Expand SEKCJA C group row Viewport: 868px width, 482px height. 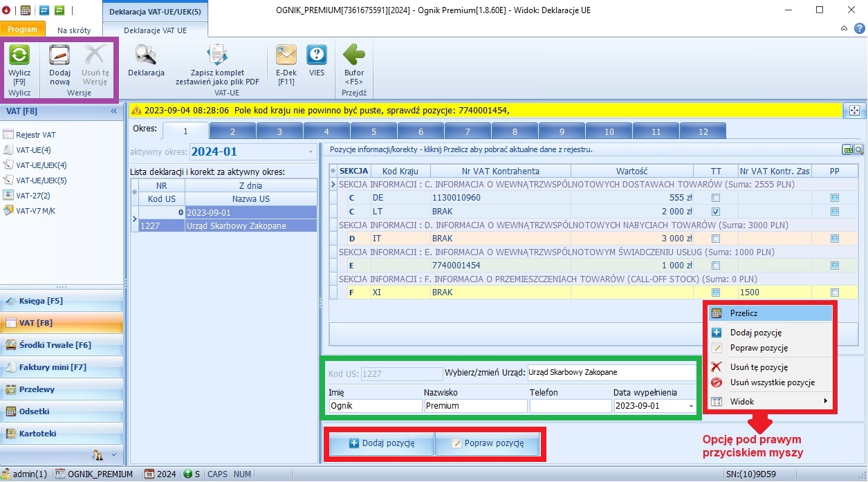[x=333, y=185]
